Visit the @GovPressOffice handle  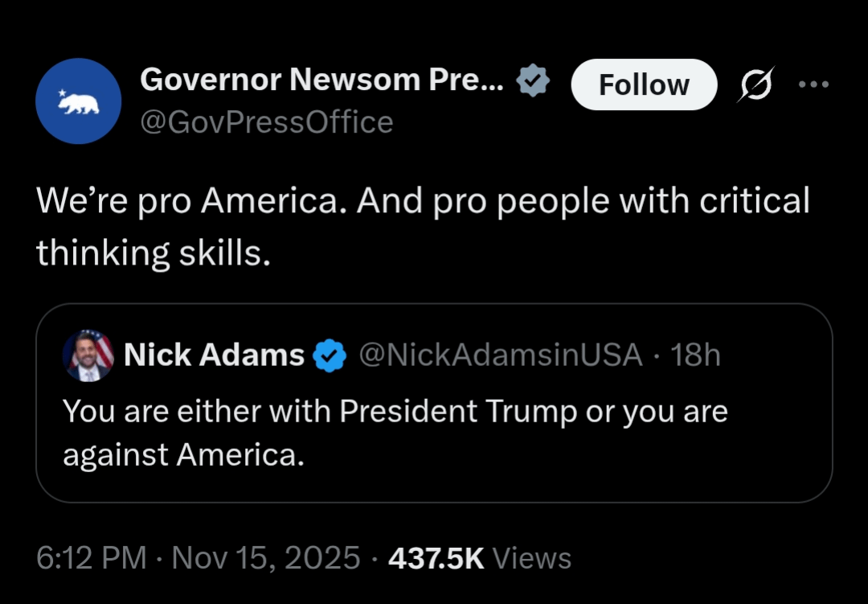tap(267, 122)
